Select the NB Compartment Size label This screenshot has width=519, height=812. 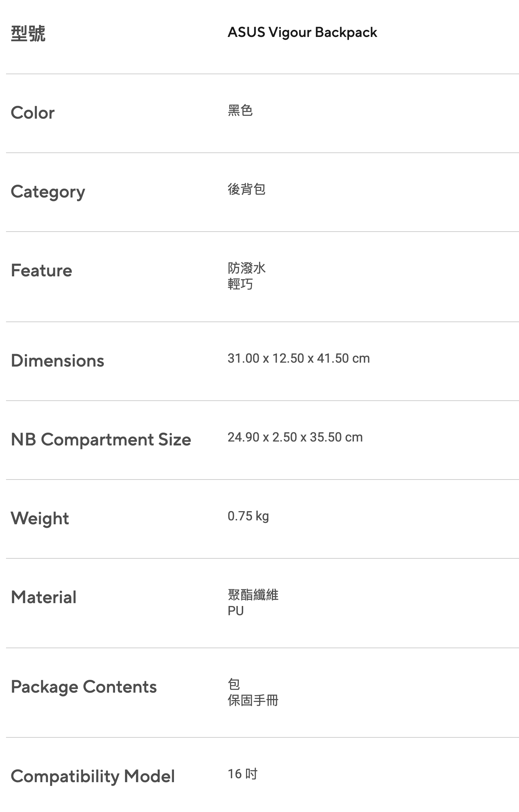click(101, 439)
